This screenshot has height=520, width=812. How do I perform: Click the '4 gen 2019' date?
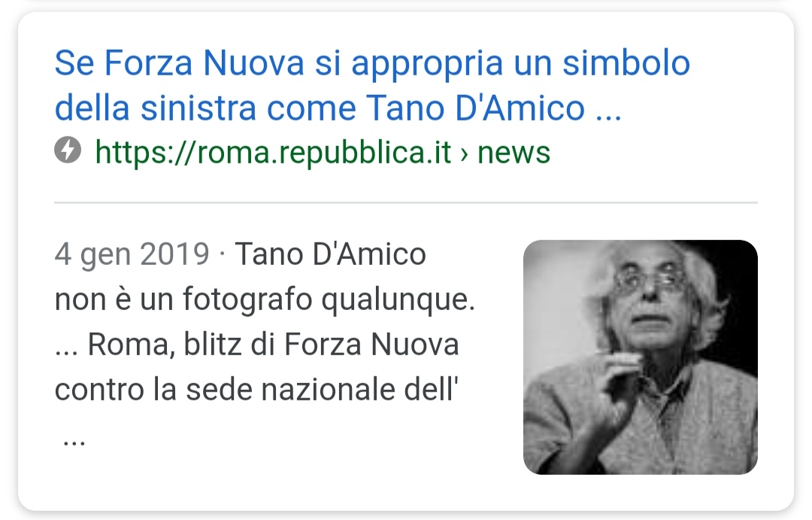pos(132,254)
